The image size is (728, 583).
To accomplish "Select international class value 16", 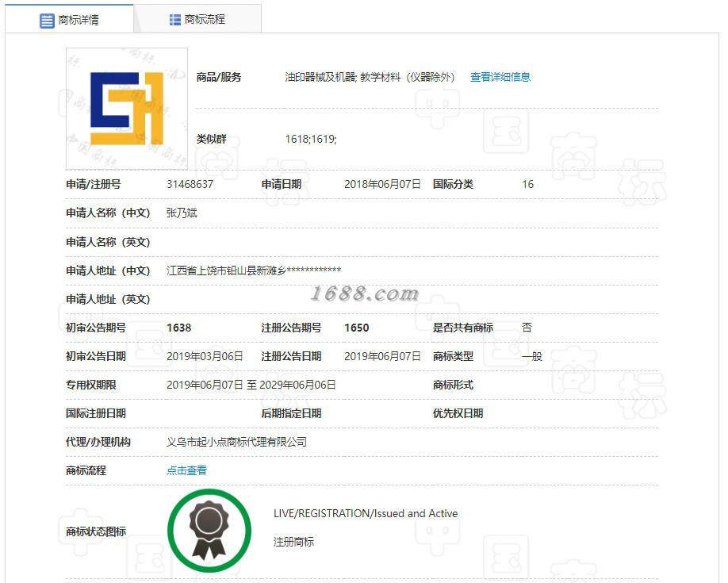I will click(528, 185).
